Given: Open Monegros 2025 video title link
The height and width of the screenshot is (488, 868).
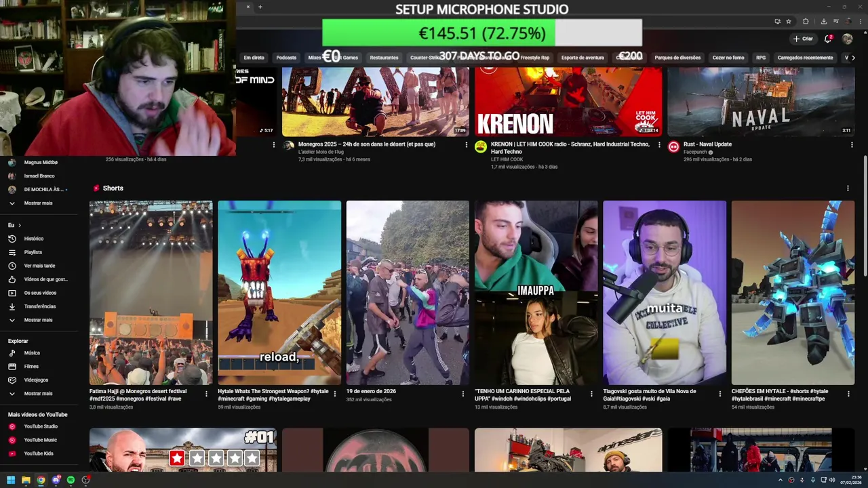Looking at the screenshot, I should point(367,144).
